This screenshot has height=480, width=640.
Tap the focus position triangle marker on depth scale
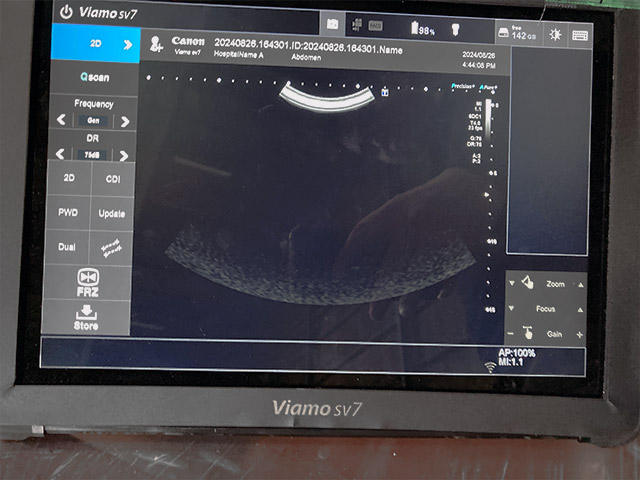[x=487, y=195]
